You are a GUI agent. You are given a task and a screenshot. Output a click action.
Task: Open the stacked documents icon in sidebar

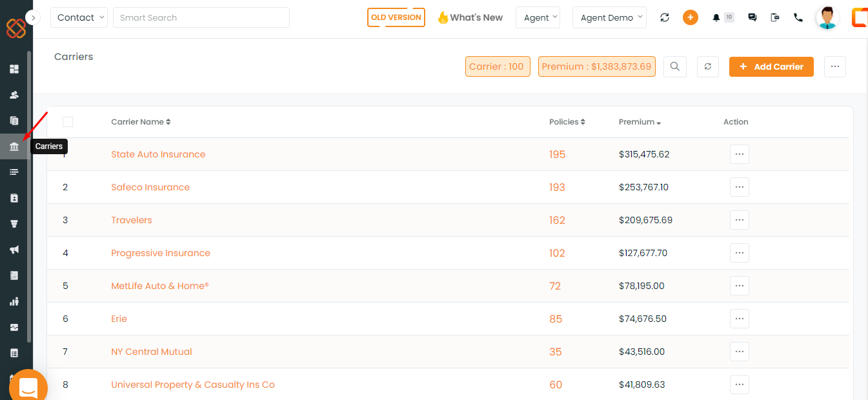[14, 121]
